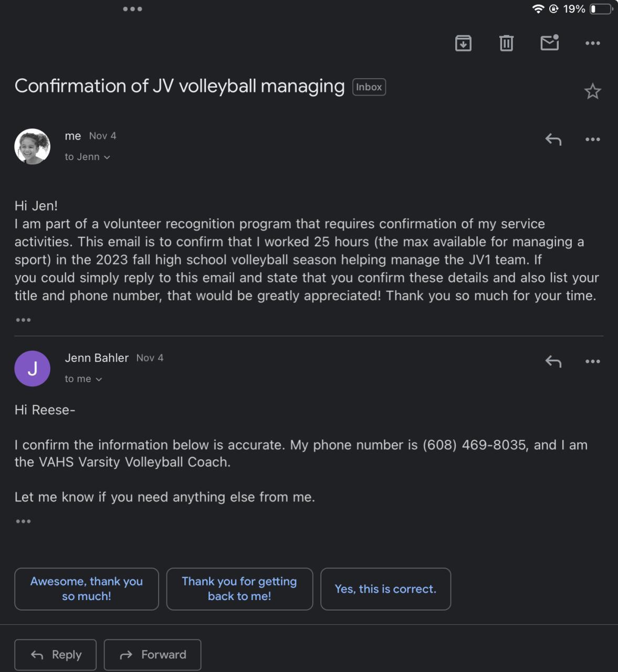Open more options for first message
Screen dimensions: 618x672
click(592, 140)
